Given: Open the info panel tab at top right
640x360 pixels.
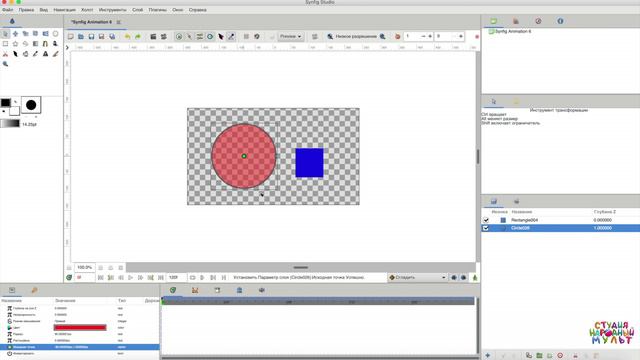Looking at the screenshot, I should pos(560,21).
